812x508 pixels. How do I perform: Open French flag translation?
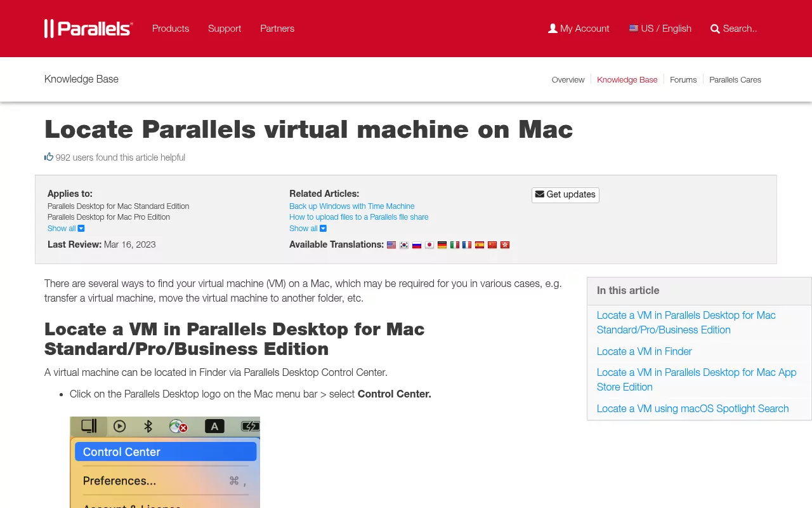(x=467, y=244)
